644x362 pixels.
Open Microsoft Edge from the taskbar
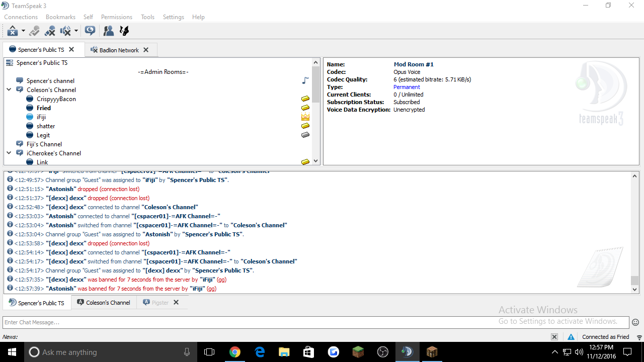click(x=259, y=352)
